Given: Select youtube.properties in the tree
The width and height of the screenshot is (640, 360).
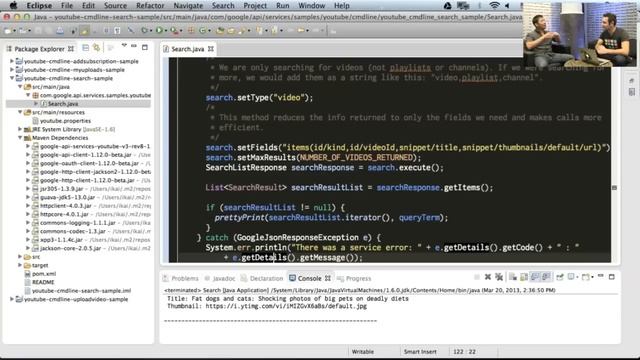Looking at the screenshot, I should click(65, 121).
